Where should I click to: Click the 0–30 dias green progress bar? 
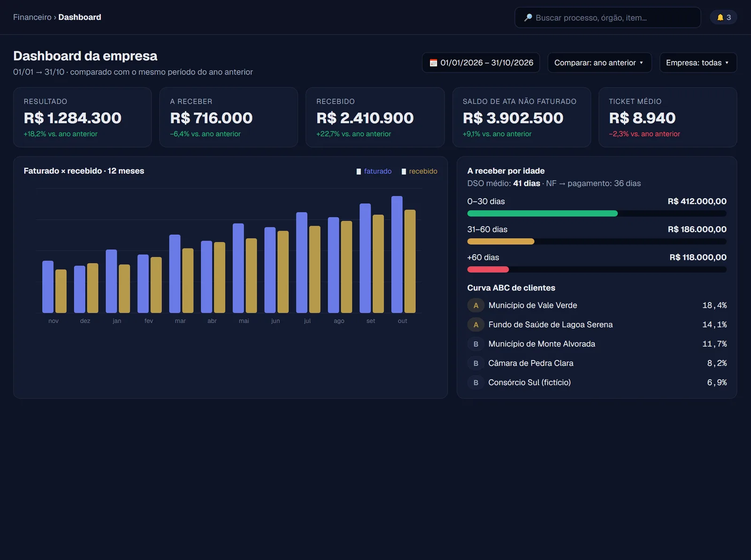[x=542, y=214]
